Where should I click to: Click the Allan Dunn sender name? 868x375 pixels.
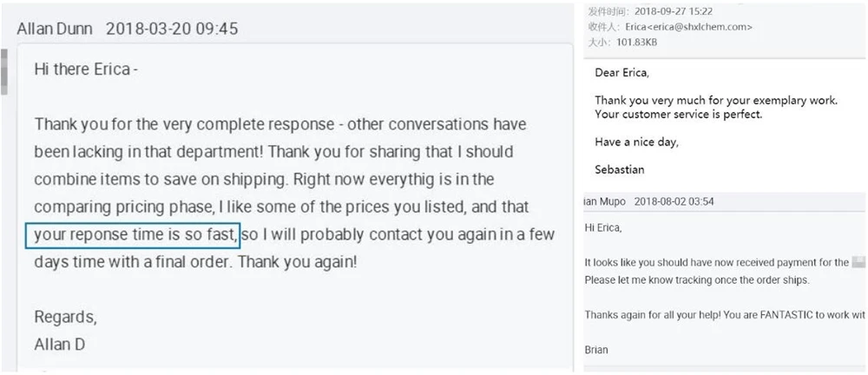(x=56, y=29)
